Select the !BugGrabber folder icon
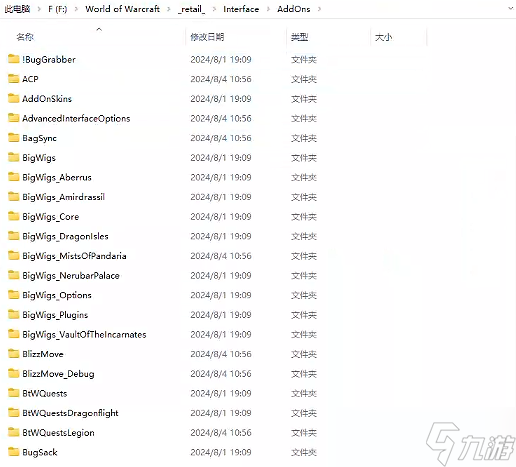 (x=13, y=59)
